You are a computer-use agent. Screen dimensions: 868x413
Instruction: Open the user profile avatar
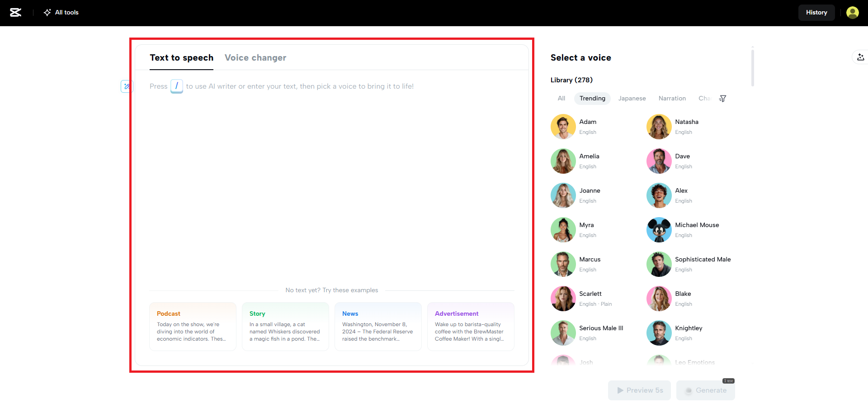(x=852, y=13)
